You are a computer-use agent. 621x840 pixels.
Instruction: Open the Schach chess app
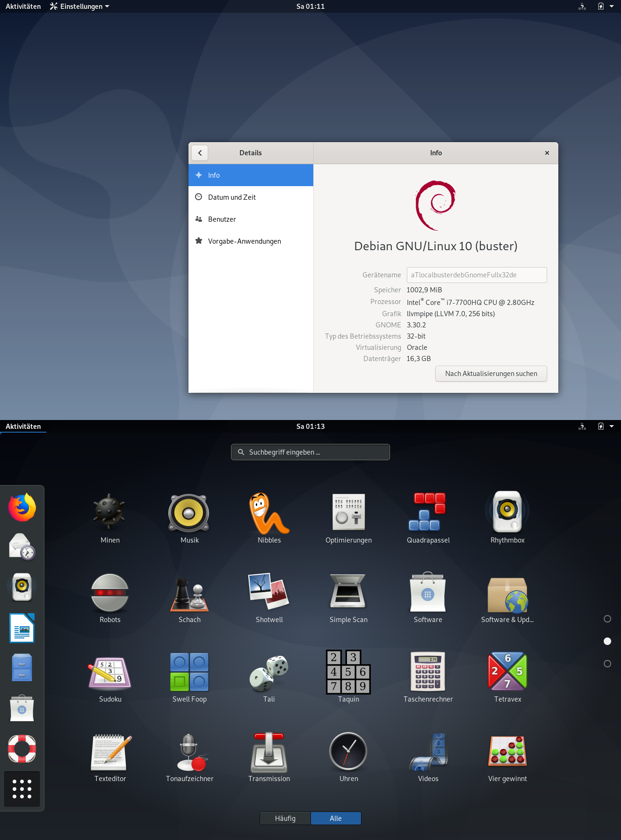point(189,594)
